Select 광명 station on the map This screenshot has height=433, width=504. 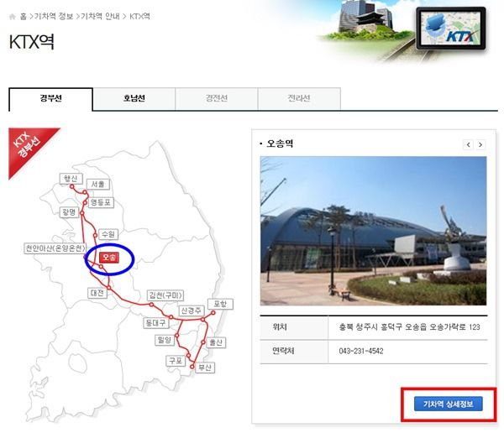[69, 212]
